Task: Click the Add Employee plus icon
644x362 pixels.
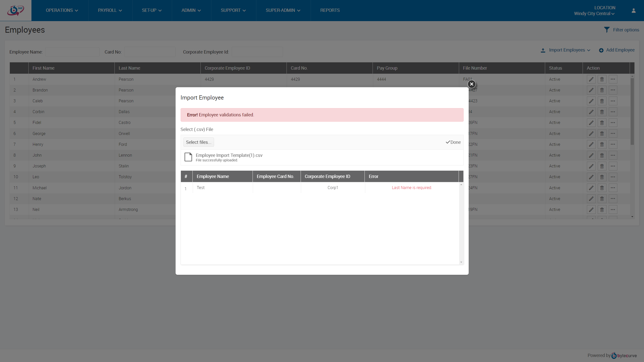Action: [x=601, y=50]
